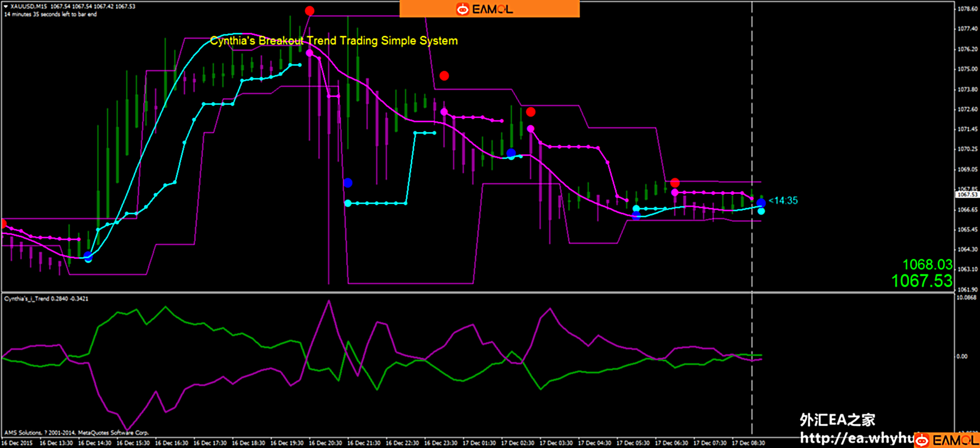Click the large green 1068.03 price readout
This screenshot has width=980, height=448.
(x=927, y=265)
